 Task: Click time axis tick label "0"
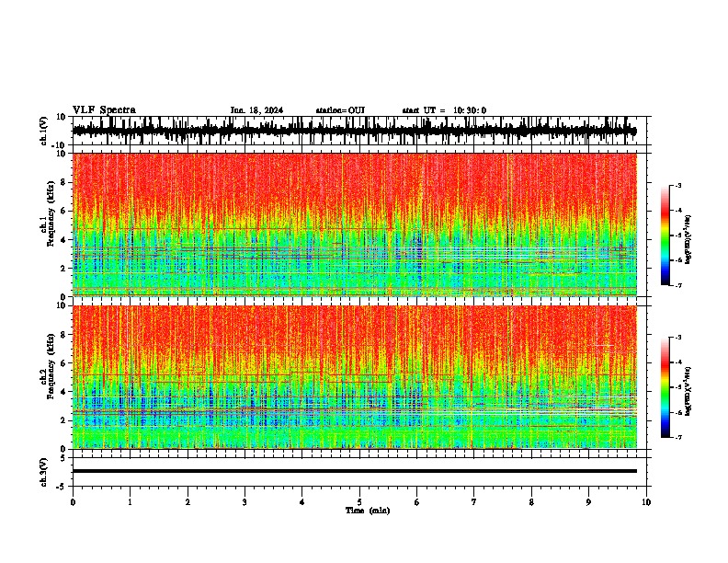pos(73,502)
